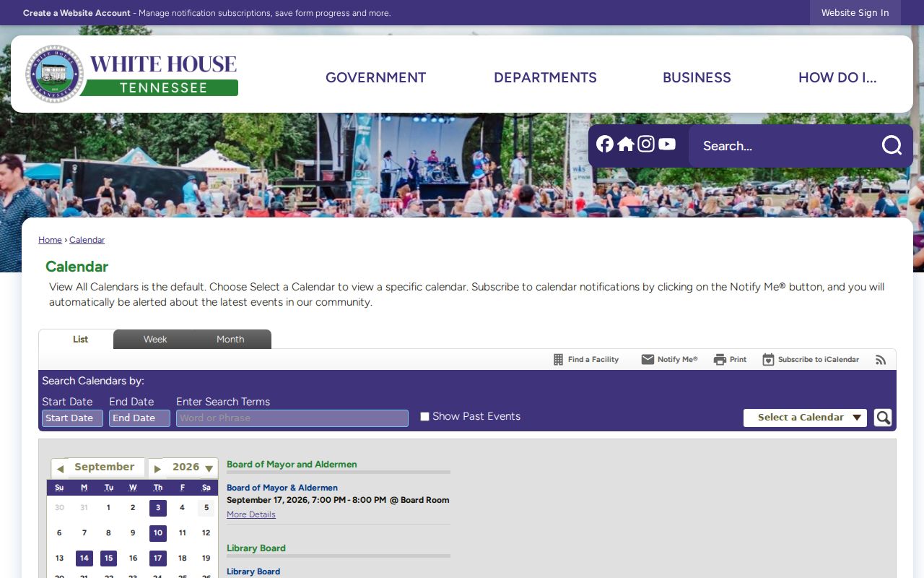Screen dimensions: 924x578
Task: Open the Home breadcrumb link
Action: [x=50, y=240]
